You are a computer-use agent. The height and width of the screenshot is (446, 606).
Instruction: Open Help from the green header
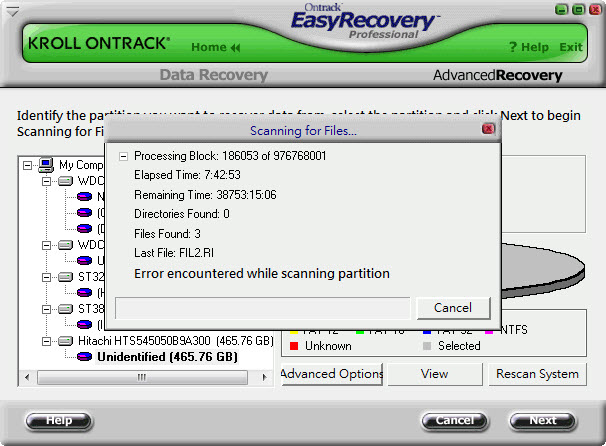tap(529, 47)
